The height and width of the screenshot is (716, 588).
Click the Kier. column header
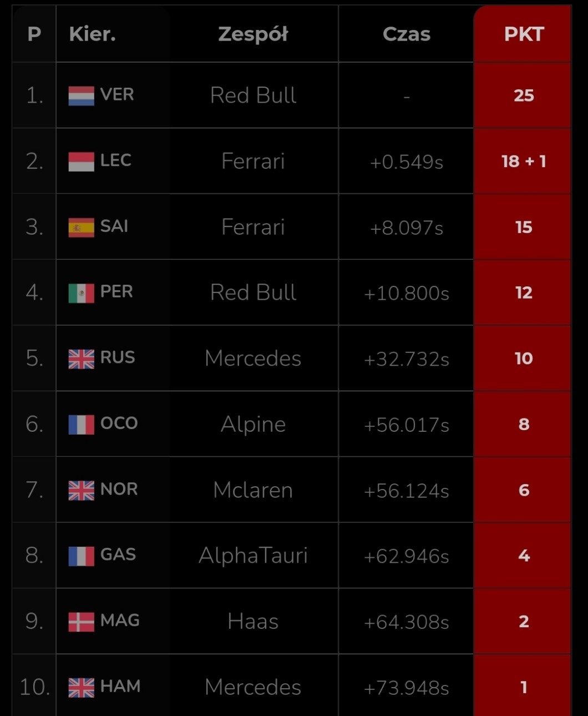coord(92,34)
